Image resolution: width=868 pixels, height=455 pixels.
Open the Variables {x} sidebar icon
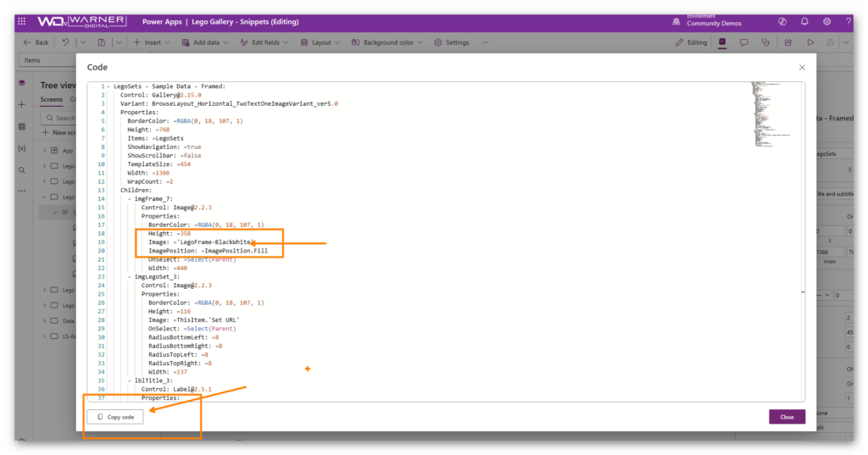[x=21, y=148]
